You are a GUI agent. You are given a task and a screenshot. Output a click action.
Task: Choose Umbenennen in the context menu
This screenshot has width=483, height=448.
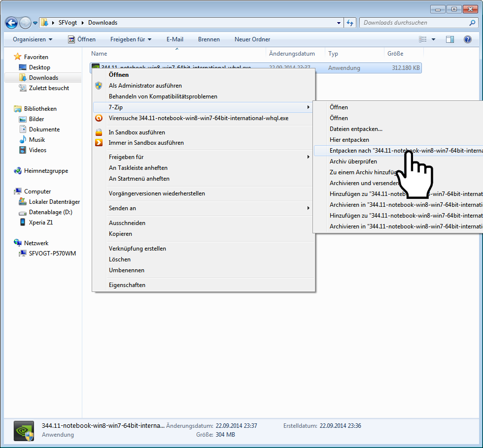point(204,270)
